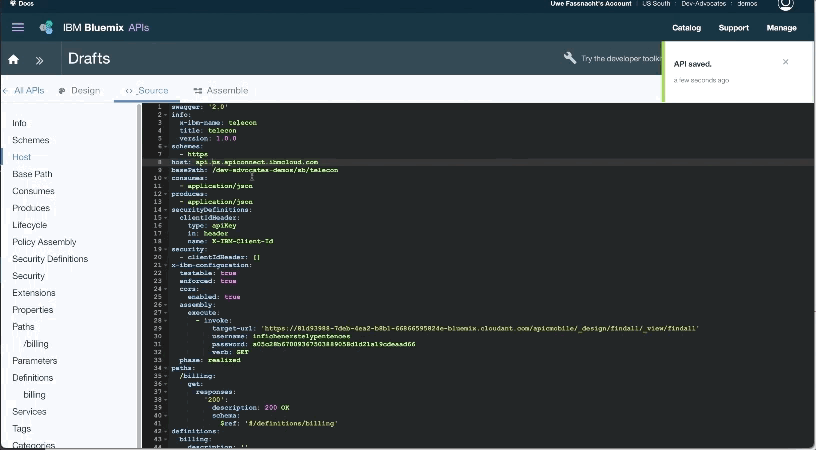Switch to the Design tab

click(x=85, y=91)
